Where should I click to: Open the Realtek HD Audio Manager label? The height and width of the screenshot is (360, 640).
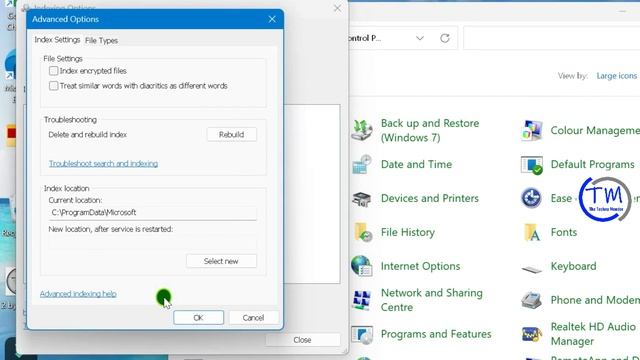pos(593,334)
